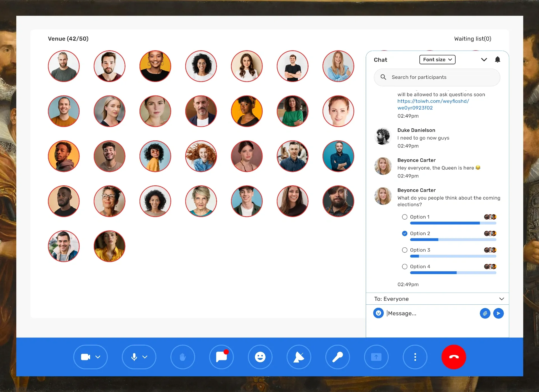Open the Waiting list(0) tab
539x392 pixels.
pyautogui.click(x=473, y=39)
